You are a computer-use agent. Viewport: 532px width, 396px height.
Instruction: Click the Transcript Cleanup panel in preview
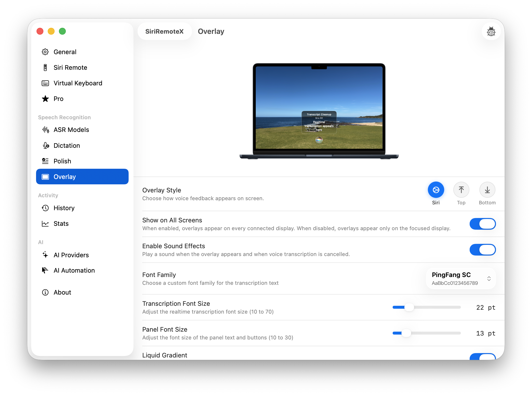coord(319,122)
